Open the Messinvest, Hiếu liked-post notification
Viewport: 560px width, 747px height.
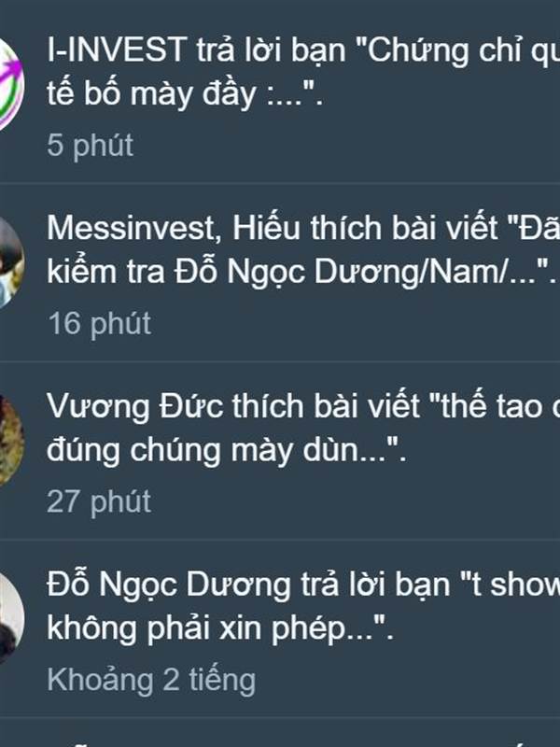[280, 272]
